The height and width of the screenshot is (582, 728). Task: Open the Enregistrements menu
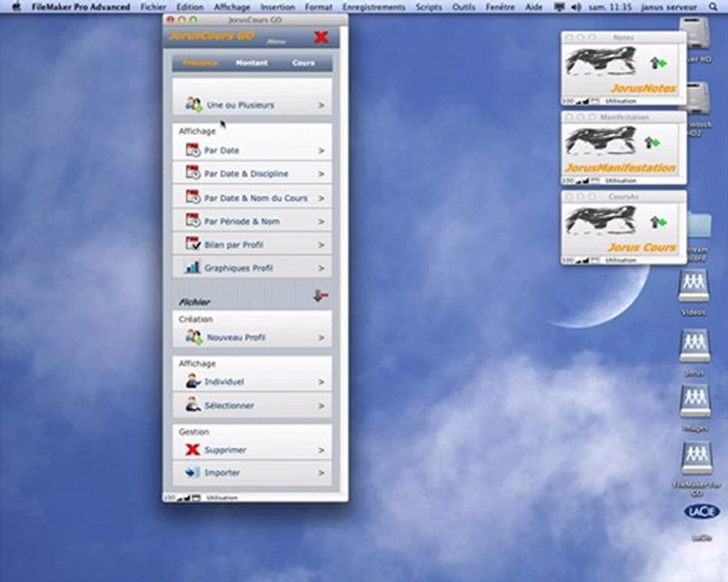point(374,7)
